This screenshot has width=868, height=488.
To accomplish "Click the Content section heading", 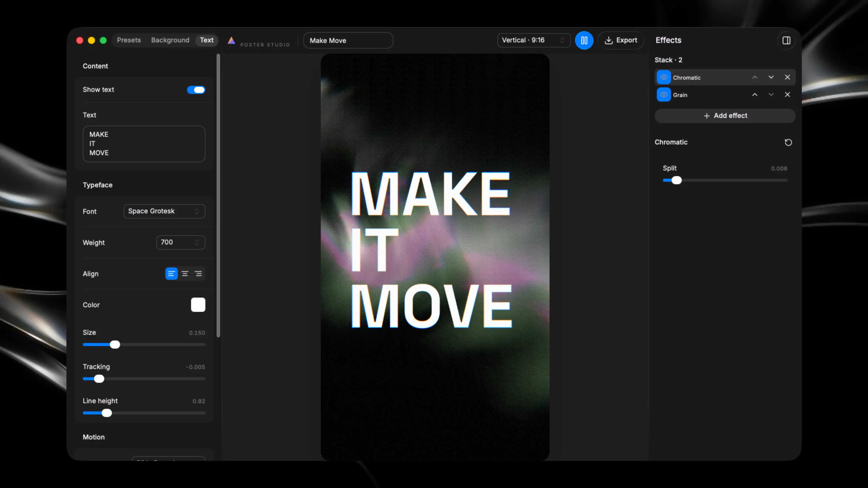I will tap(95, 66).
